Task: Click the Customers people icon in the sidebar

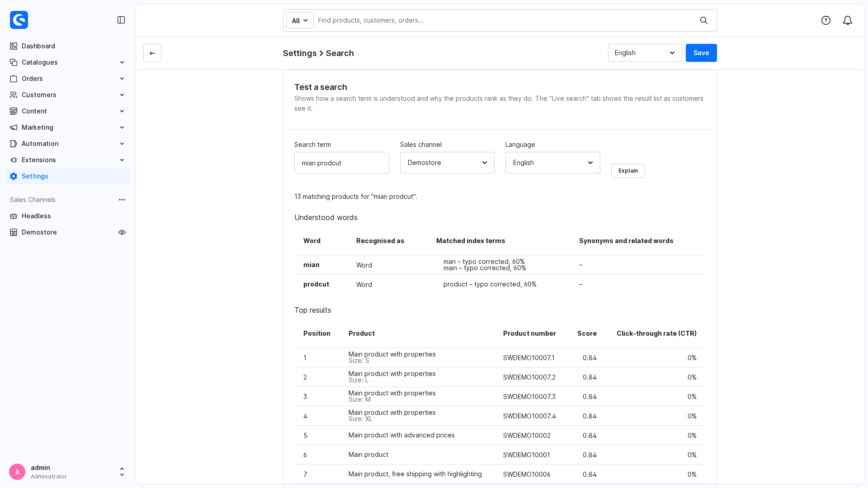Action: point(14,95)
